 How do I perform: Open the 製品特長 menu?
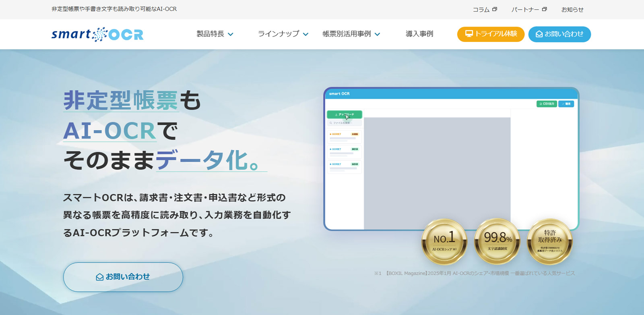coord(210,34)
